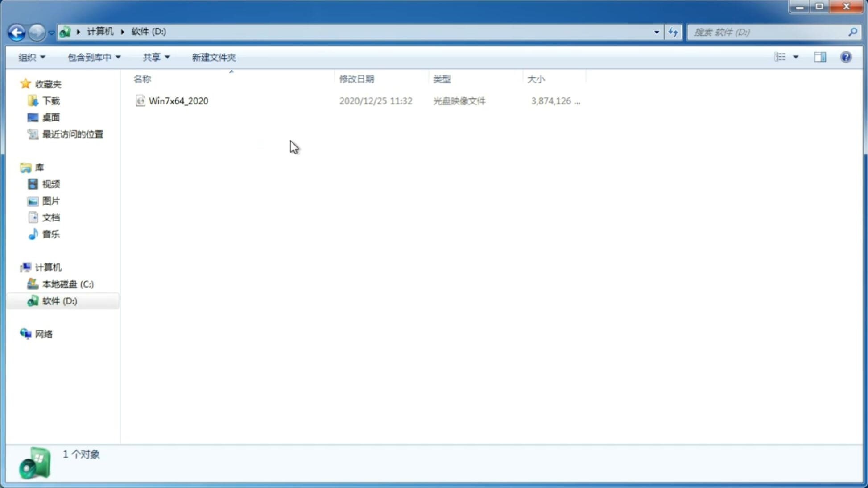Select 软件 (D:) menu item
The height and width of the screenshot is (488, 868).
[59, 300]
